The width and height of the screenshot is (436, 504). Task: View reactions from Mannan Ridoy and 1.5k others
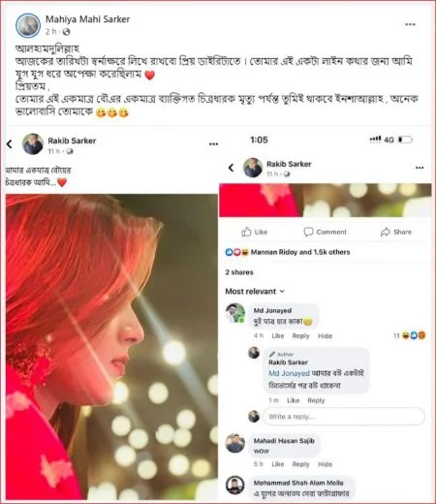(x=288, y=252)
